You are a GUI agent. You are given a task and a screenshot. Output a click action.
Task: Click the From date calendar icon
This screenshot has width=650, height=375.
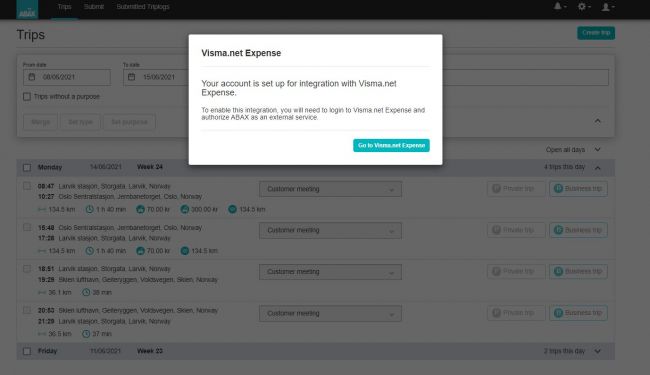[x=32, y=77]
